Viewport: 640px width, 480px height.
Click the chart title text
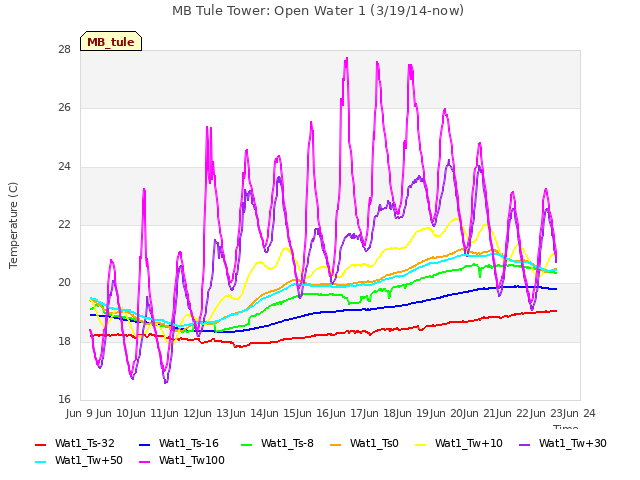(x=318, y=11)
